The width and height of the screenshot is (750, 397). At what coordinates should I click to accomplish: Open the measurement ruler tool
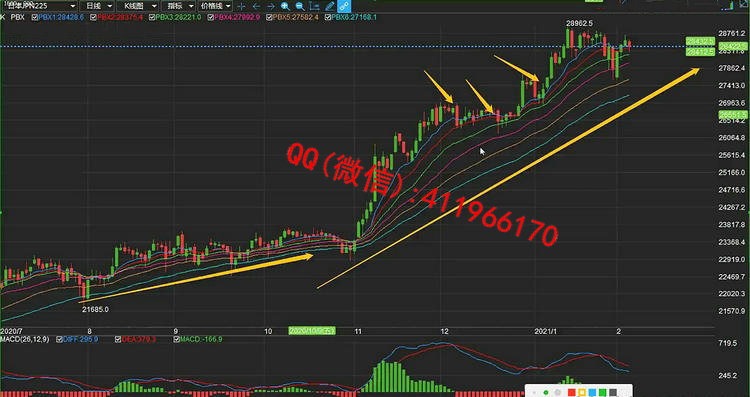314,6
